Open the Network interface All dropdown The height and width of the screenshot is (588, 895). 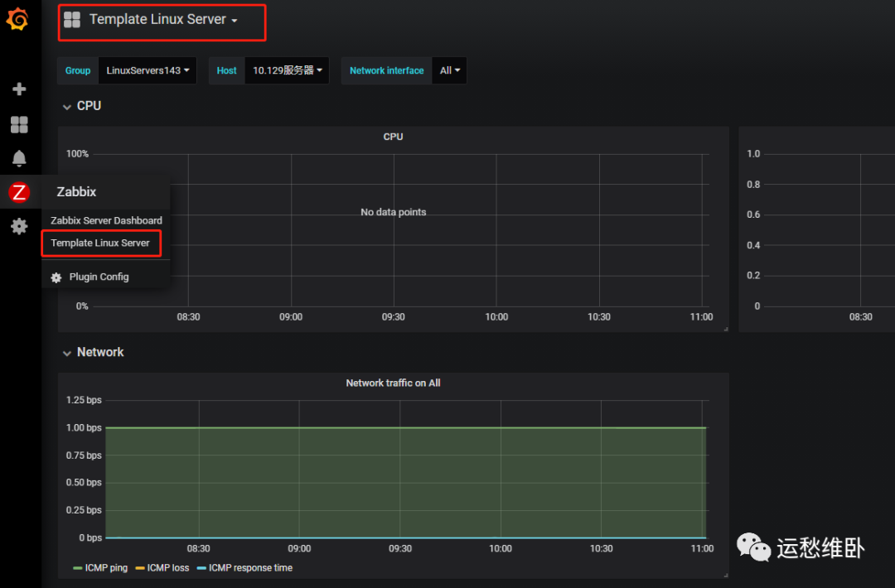pos(449,70)
